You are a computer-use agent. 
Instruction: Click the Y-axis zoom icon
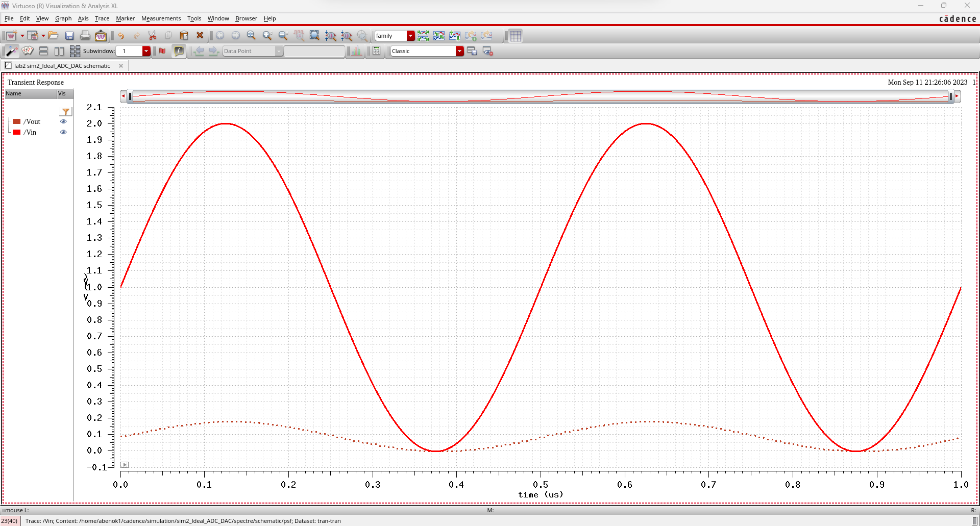pos(347,36)
